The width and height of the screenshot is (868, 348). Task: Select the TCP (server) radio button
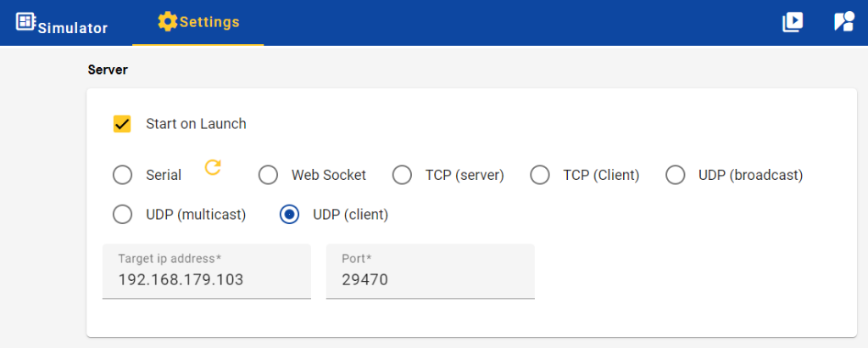click(402, 175)
